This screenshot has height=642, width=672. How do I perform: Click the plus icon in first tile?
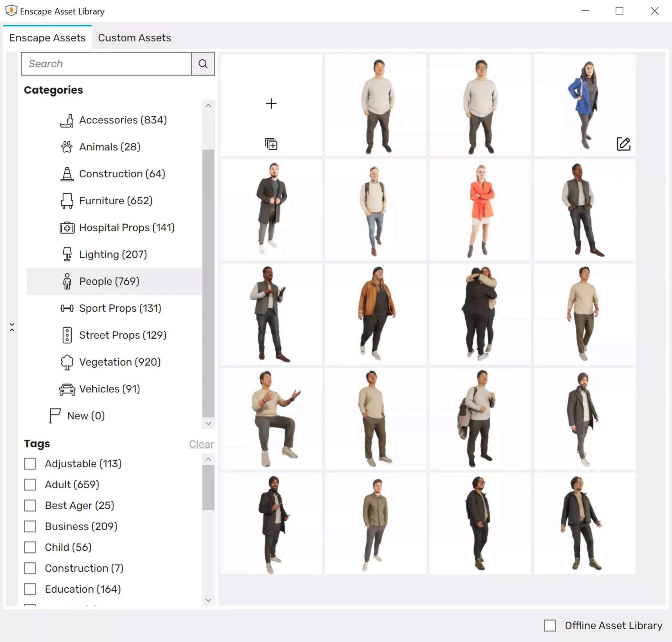coord(271,103)
